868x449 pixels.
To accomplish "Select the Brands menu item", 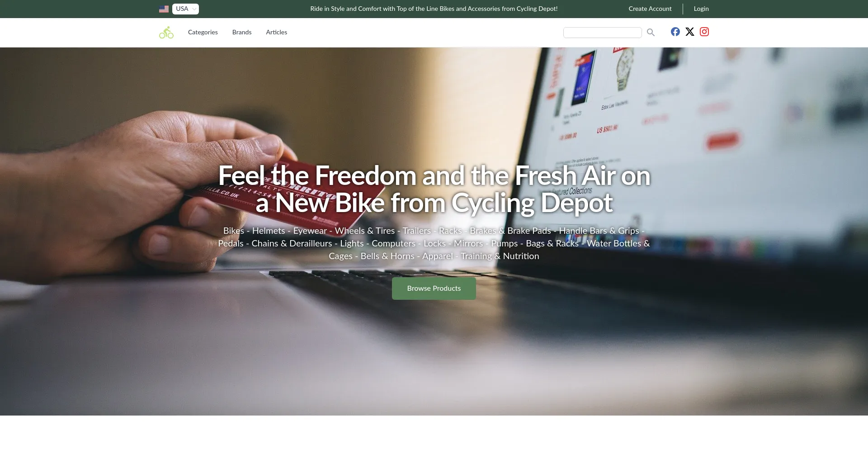I will [242, 32].
